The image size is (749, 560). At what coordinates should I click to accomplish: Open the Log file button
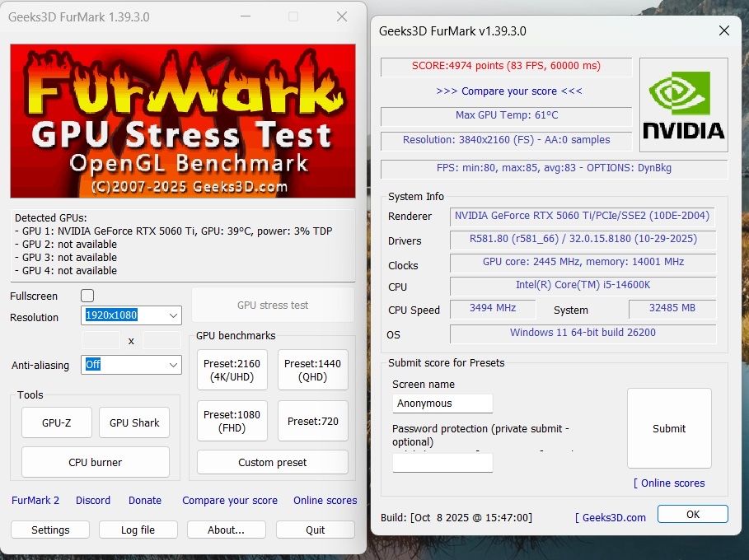pos(138,530)
